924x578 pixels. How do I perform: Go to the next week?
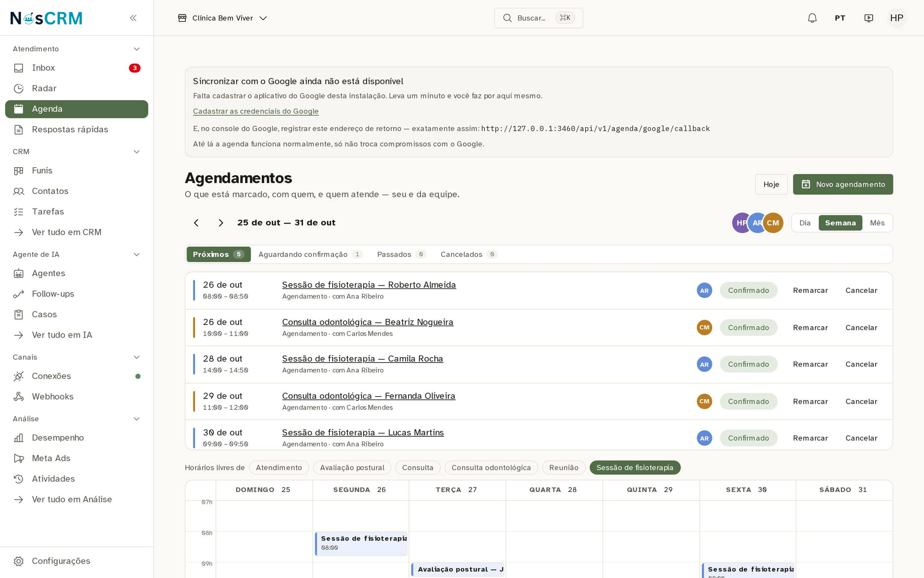[221, 223]
